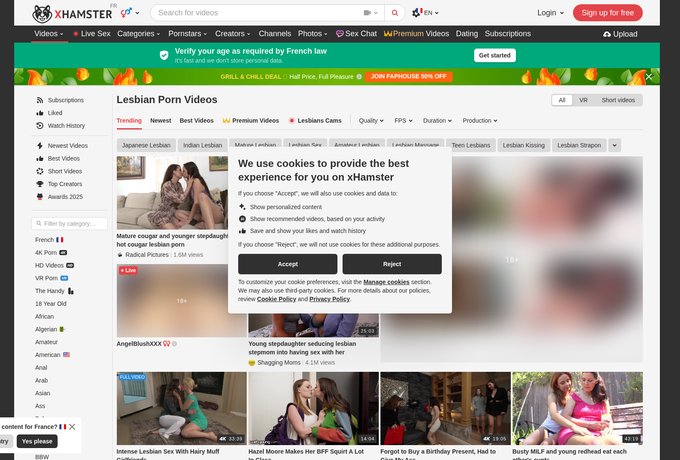Open the Duration filter dropdown

click(437, 121)
